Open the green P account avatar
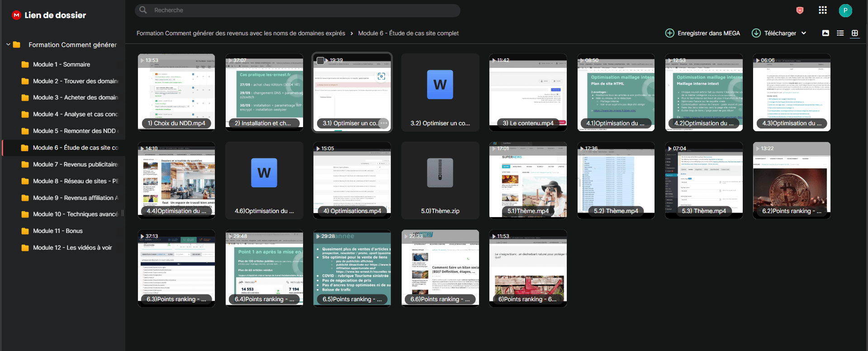868x351 pixels. tap(845, 10)
